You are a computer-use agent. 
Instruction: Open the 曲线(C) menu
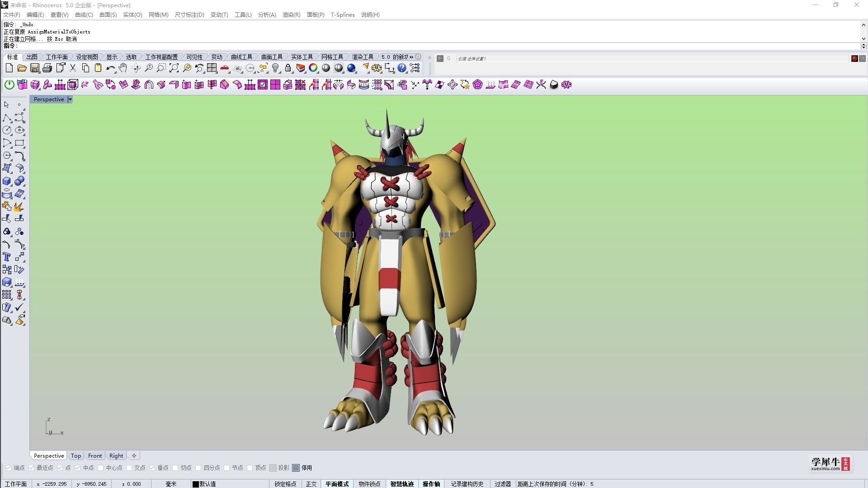[84, 15]
